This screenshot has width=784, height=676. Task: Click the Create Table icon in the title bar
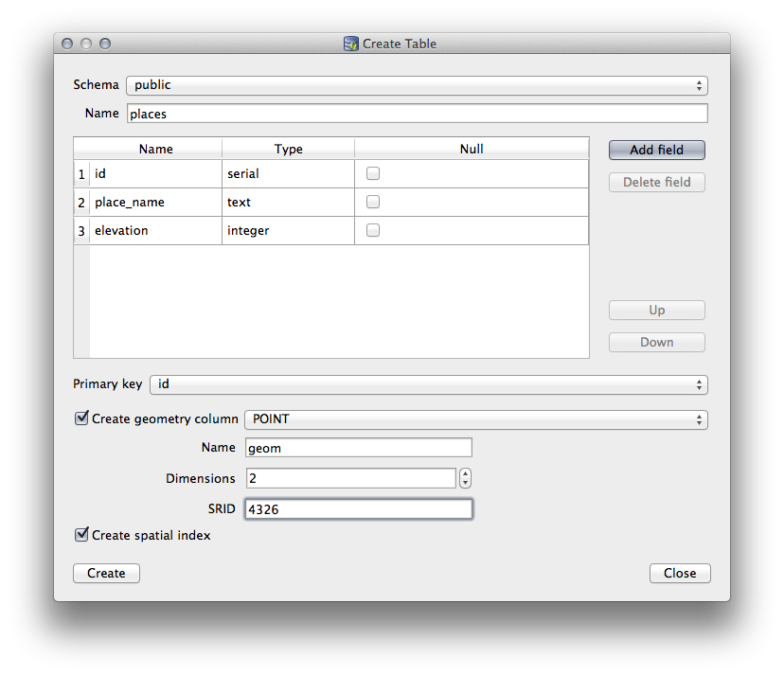(349, 44)
